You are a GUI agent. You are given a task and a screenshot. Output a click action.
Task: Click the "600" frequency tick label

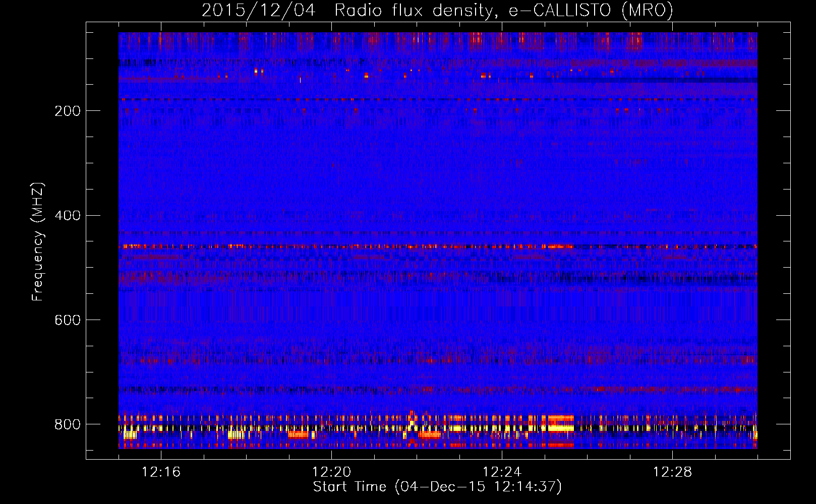[68, 320]
